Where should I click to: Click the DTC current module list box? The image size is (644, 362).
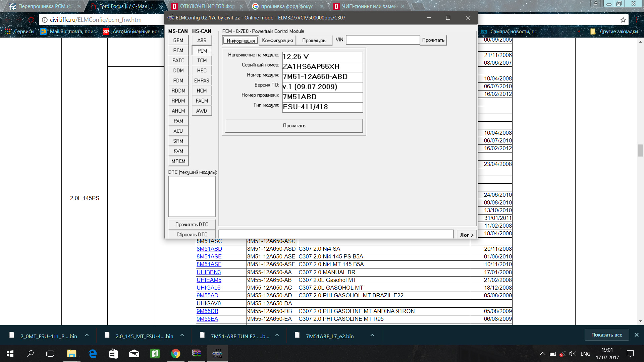pos(192,196)
